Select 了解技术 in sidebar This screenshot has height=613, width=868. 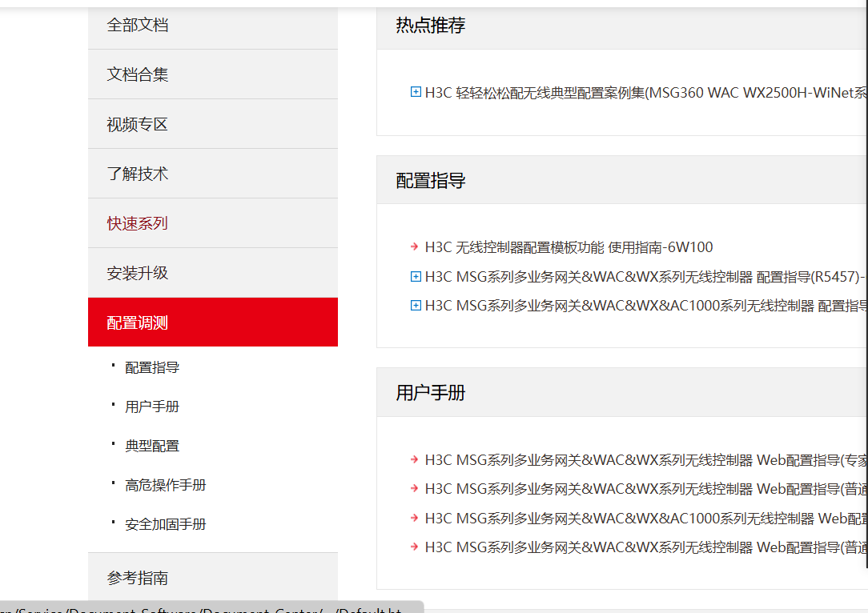tap(212, 174)
